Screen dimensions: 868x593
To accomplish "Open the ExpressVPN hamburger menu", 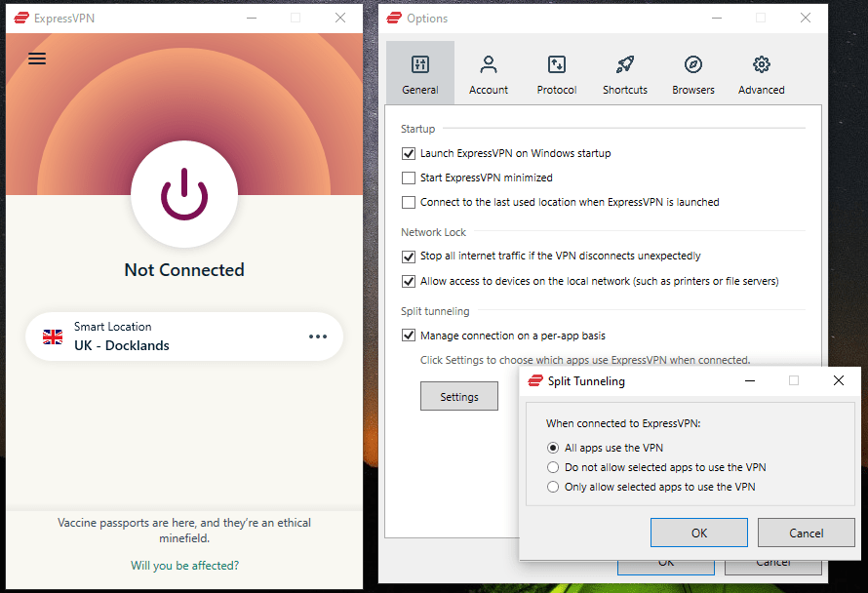I will (x=37, y=59).
